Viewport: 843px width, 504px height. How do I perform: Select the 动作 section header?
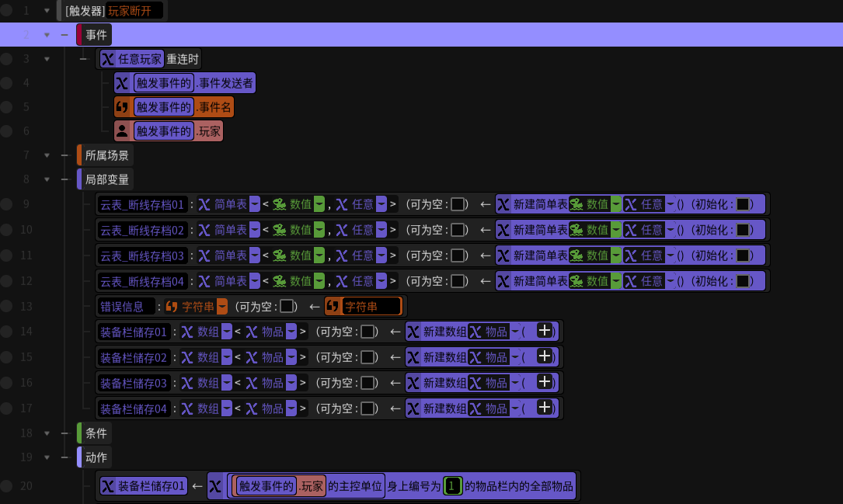(x=95, y=457)
